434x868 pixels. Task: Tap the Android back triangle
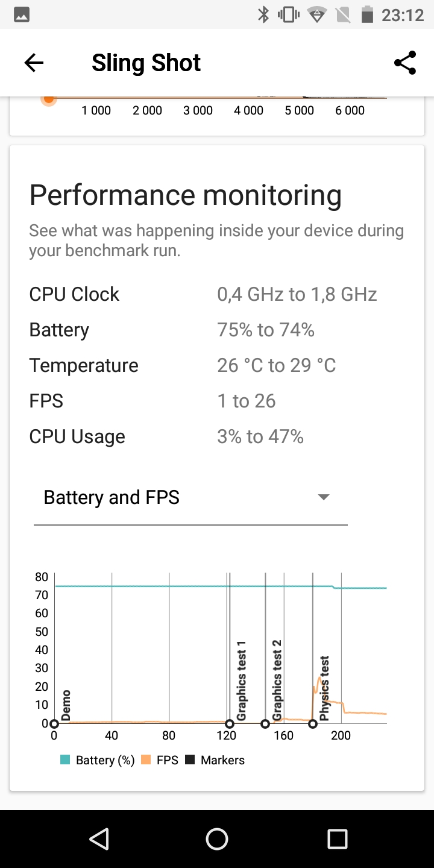point(99,838)
